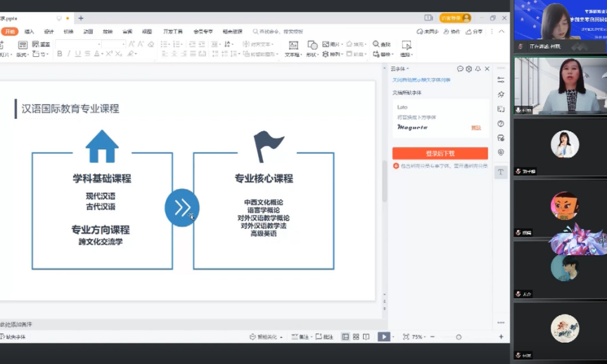Image resolution: width=607 pixels, height=364 pixels.
Task: Click the text T icon in right sidebar
Action: click(x=501, y=172)
